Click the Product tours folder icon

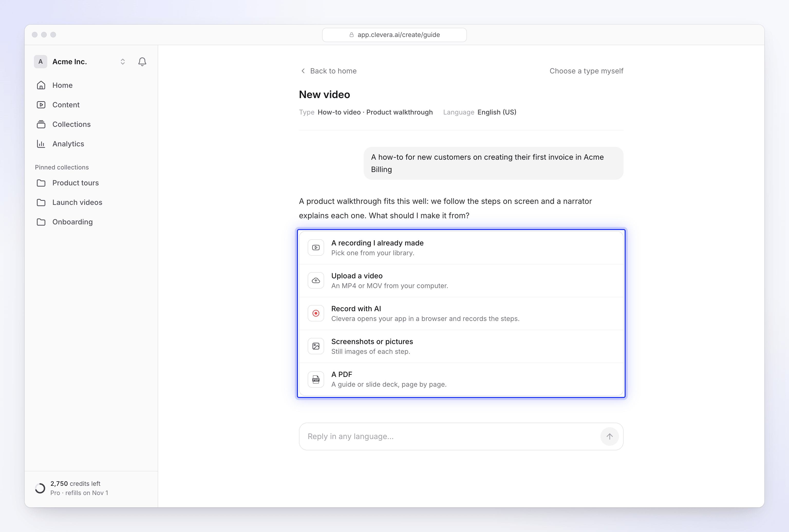[41, 183]
